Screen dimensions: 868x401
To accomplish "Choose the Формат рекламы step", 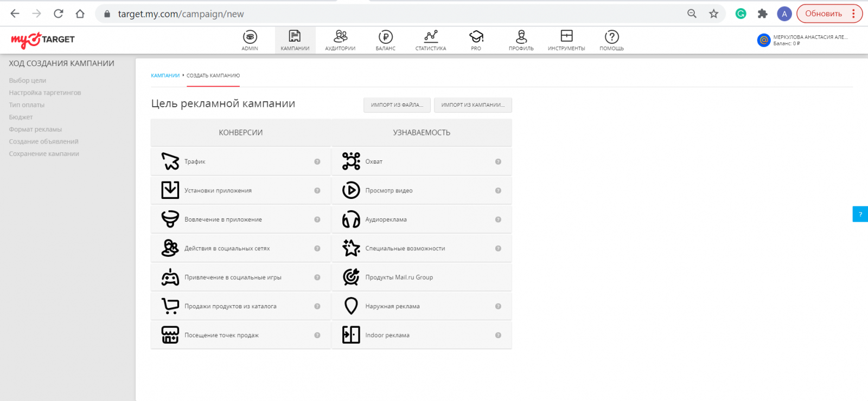I will (35, 130).
